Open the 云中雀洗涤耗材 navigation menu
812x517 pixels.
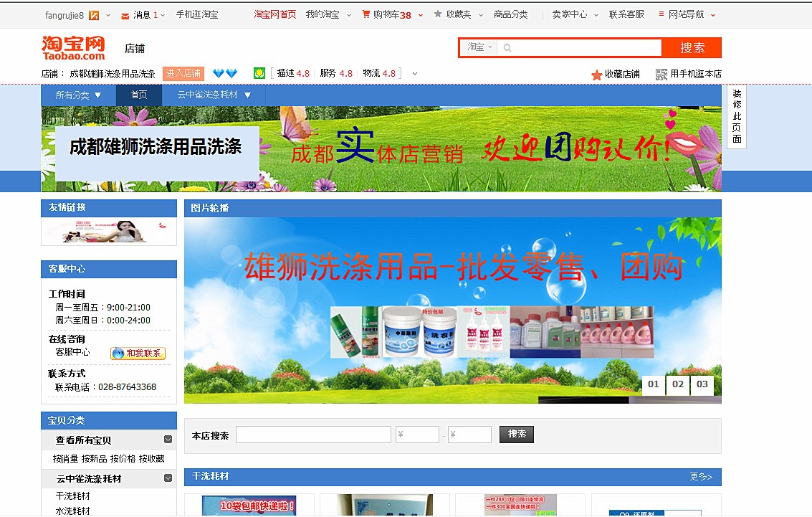coord(214,95)
